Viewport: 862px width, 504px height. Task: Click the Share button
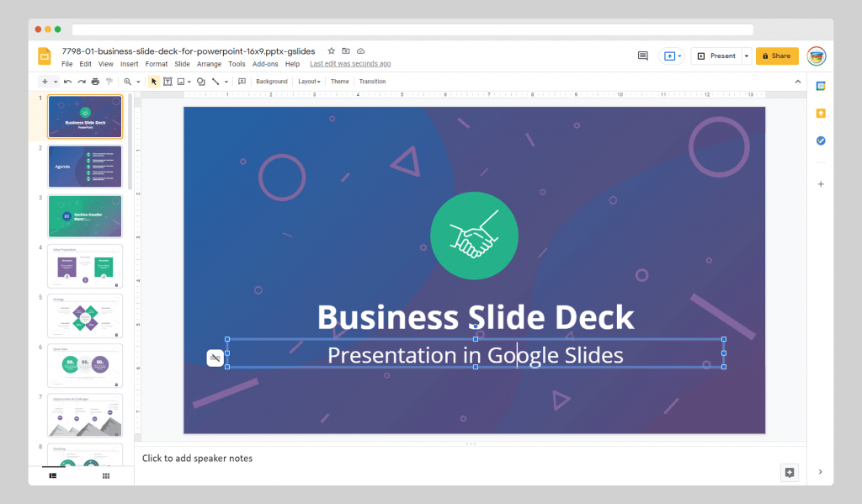[777, 56]
